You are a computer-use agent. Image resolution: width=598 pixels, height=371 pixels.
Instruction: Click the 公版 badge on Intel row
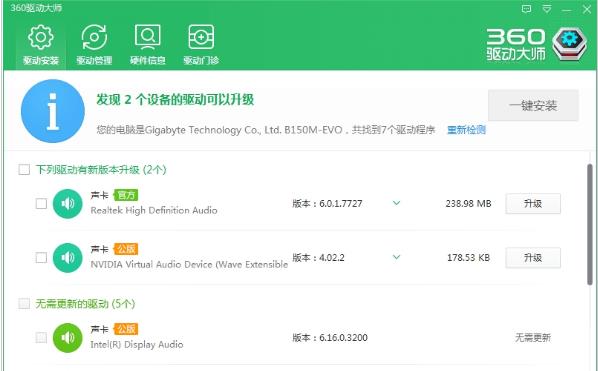coord(126,329)
